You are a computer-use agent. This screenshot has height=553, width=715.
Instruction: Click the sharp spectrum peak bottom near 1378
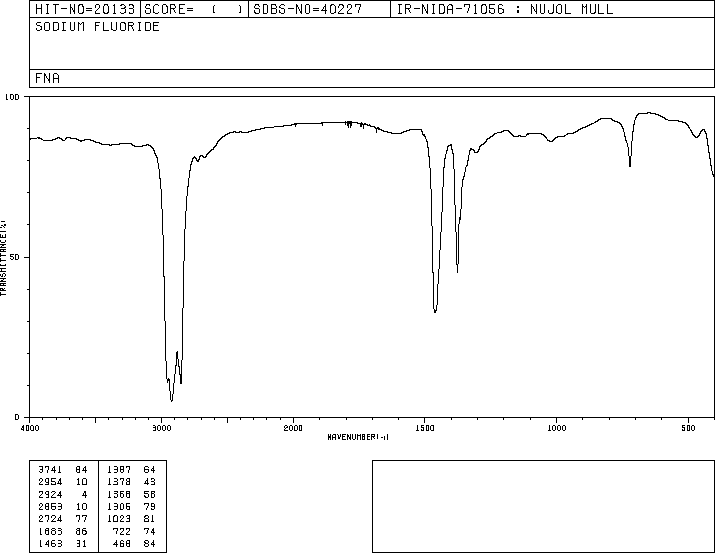coord(457,272)
